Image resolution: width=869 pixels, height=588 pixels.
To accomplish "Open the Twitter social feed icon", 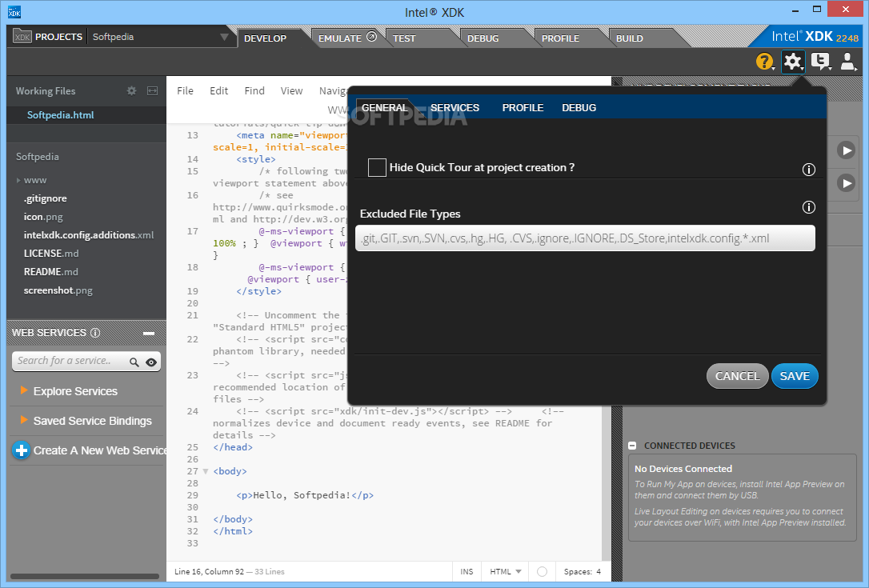I will tap(821, 62).
